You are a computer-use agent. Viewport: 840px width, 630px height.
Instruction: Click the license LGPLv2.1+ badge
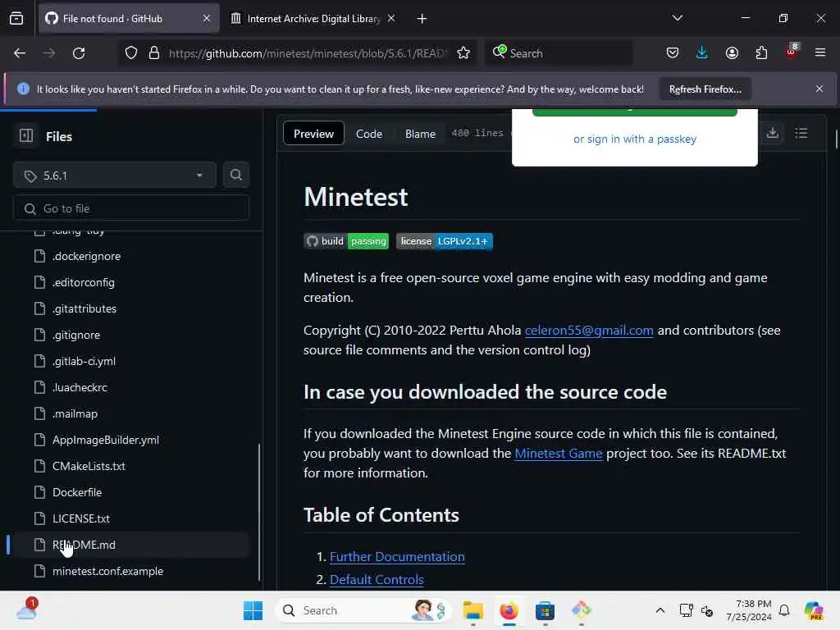(444, 241)
